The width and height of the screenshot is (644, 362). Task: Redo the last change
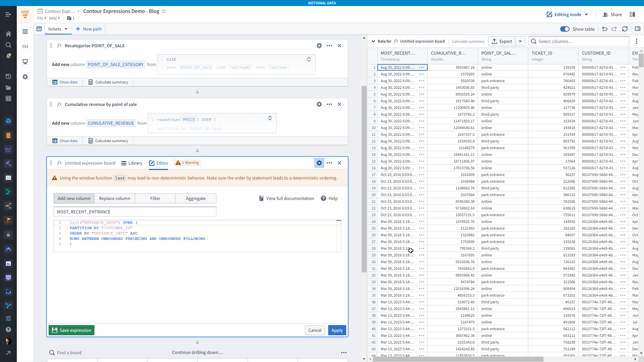[x=614, y=29]
